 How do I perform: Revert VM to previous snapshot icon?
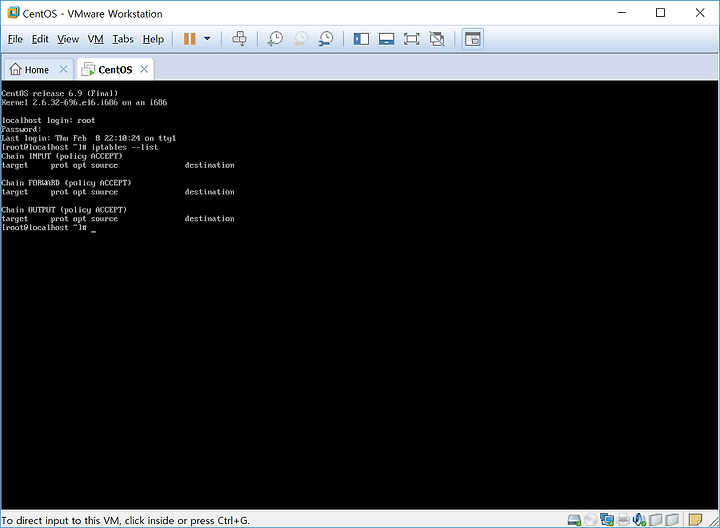click(301, 39)
